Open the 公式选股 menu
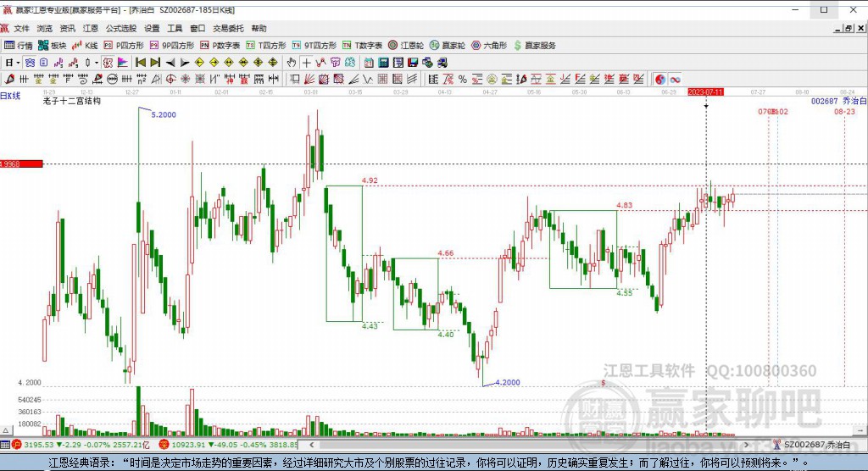Viewport: 868px width, 471px height. pyautogui.click(x=121, y=28)
